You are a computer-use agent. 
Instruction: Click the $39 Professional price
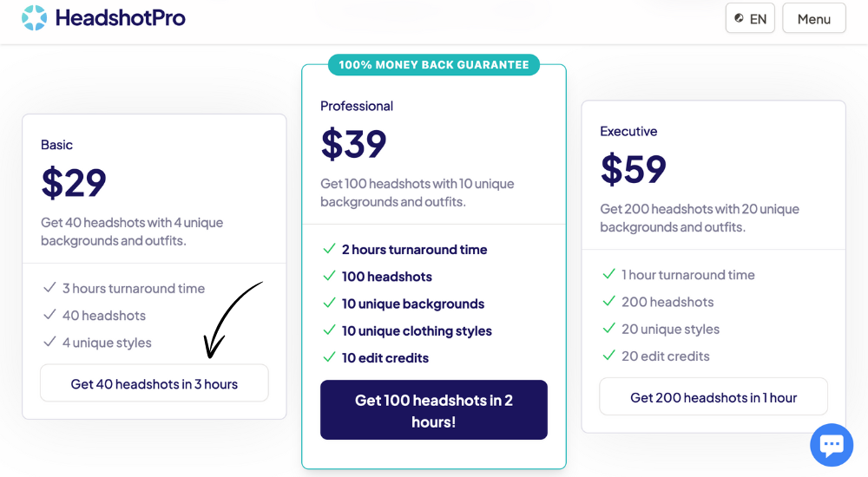point(354,144)
